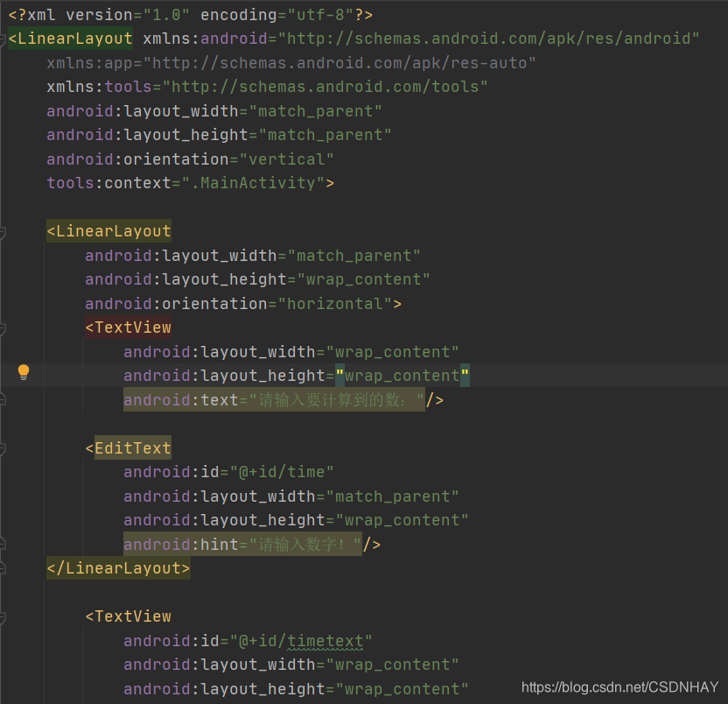Click the wrap_content value on the lightbulb line
728x704 pixels.
tap(402, 376)
